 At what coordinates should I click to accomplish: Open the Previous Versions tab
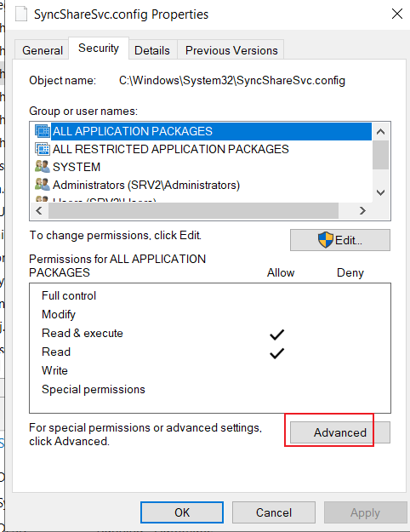(231, 50)
